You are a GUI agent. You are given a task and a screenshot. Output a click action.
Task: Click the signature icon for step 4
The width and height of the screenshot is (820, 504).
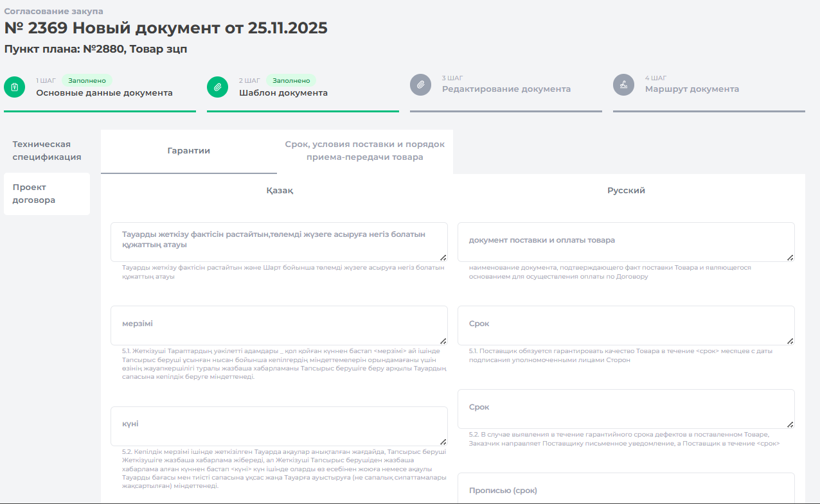pyautogui.click(x=623, y=85)
